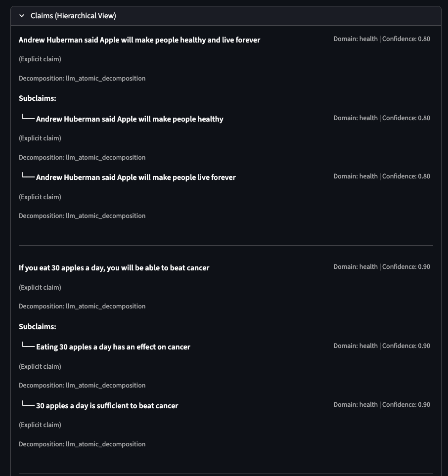Click the domain and confidence label beside "make people live forever" subclaim

point(382,176)
